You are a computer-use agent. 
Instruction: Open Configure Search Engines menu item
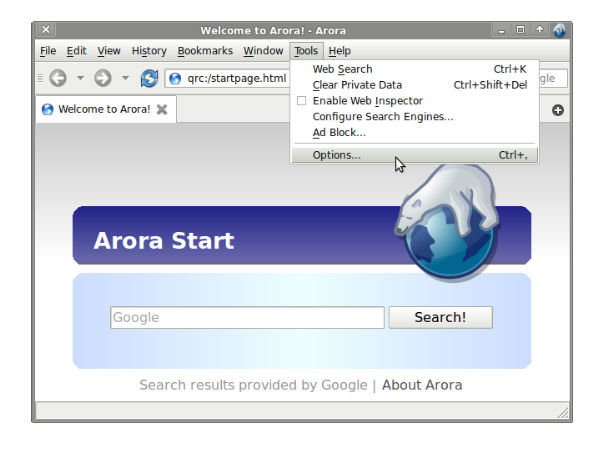(382, 116)
